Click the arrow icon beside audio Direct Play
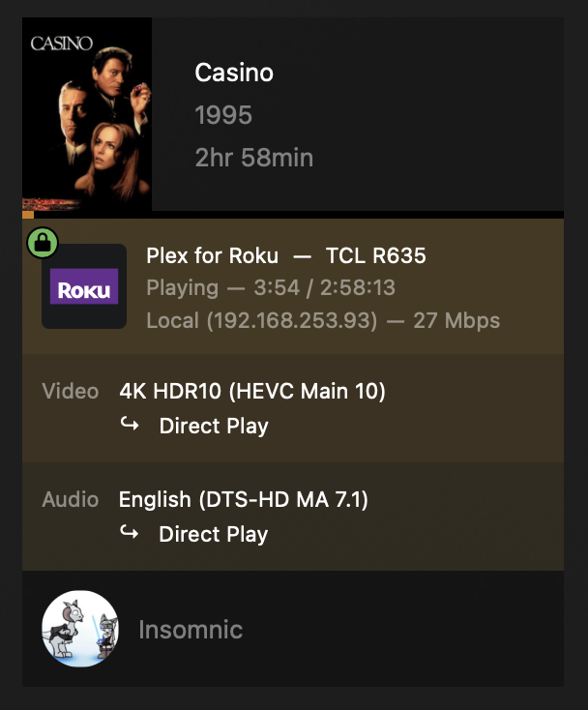The height and width of the screenshot is (710, 588). 130,533
